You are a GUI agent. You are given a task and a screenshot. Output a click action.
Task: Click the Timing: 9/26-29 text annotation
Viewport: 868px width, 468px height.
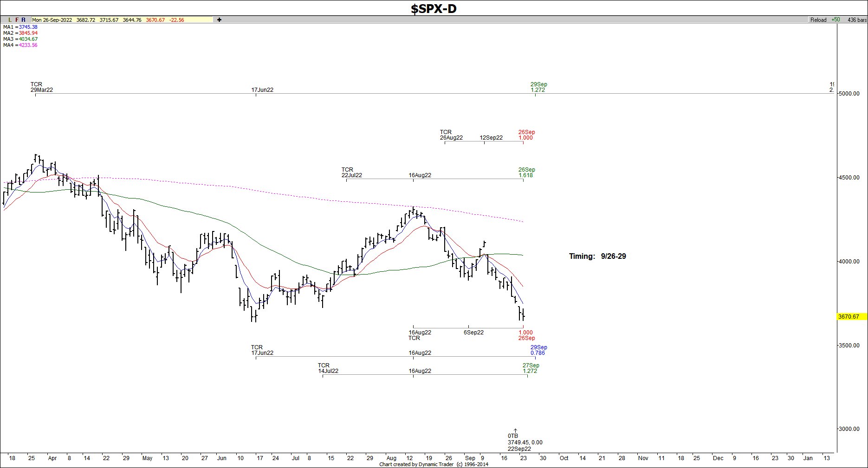pyautogui.click(x=597, y=256)
